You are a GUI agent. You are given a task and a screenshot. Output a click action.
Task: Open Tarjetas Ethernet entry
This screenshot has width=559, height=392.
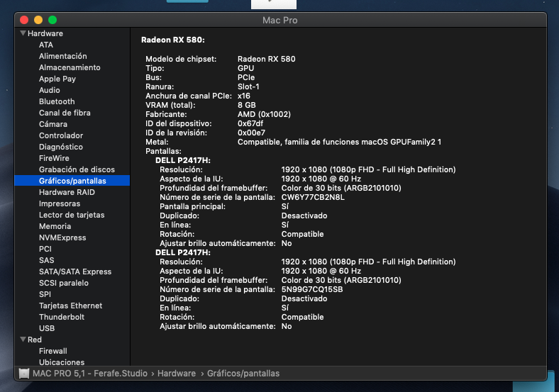[x=71, y=306]
